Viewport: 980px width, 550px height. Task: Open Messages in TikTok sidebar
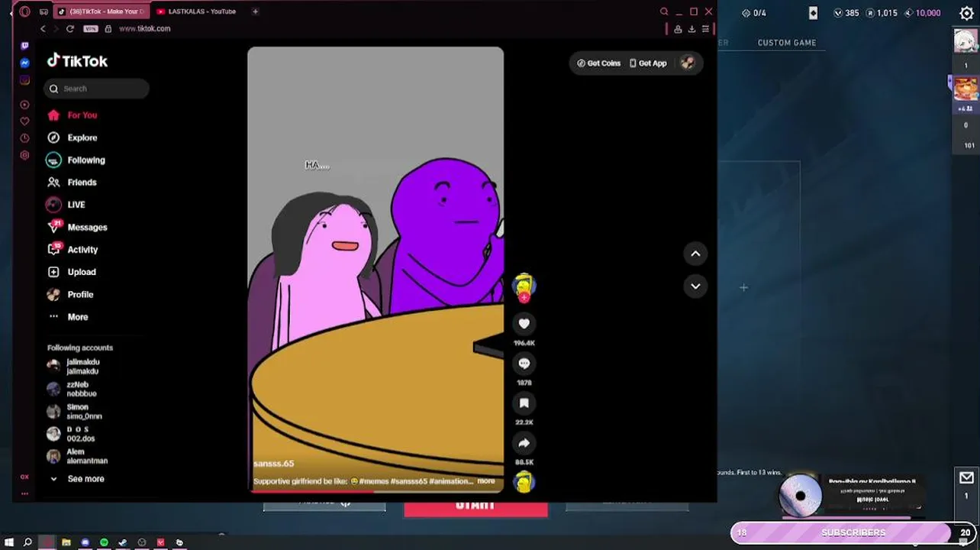(77, 227)
